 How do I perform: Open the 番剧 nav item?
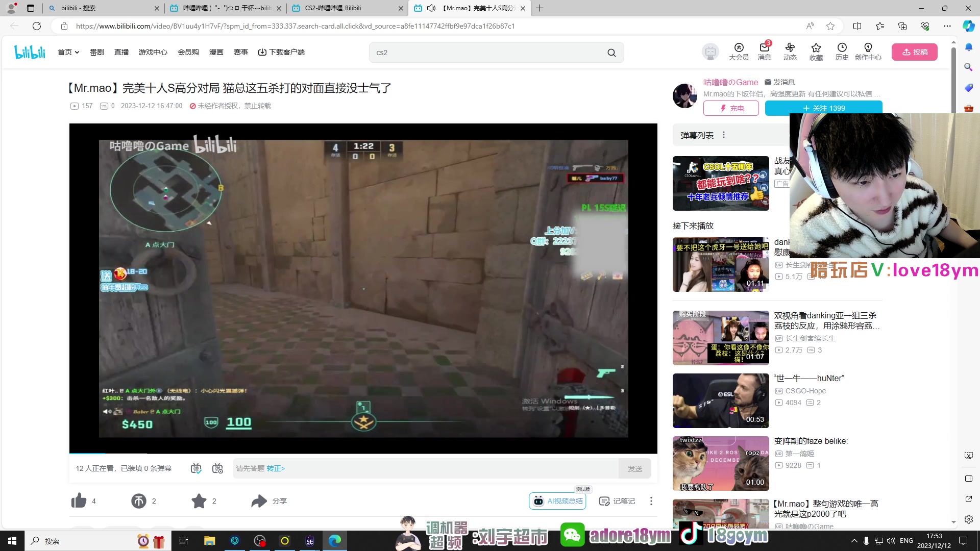pyautogui.click(x=97, y=52)
